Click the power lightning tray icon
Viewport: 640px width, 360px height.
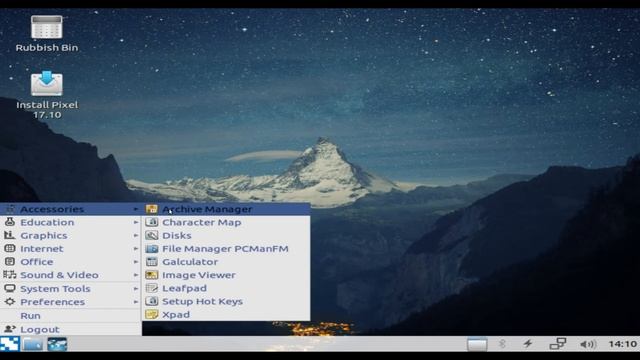pyautogui.click(x=528, y=344)
